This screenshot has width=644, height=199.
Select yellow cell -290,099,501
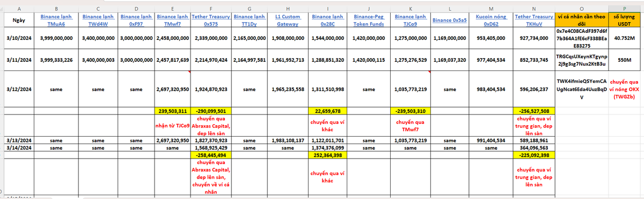pyautogui.click(x=210, y=111)
